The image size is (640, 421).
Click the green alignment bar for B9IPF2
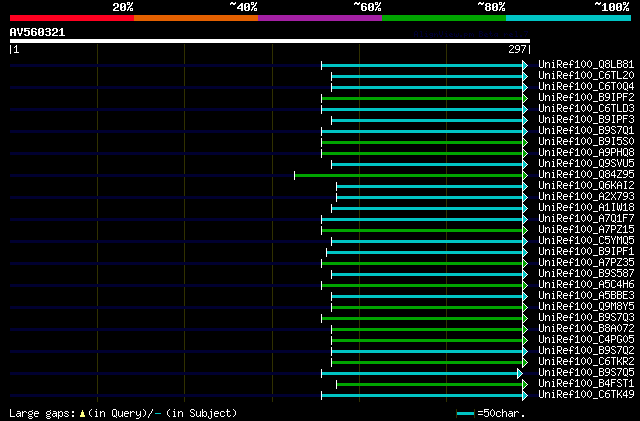pyautogui.click(x=422, y=98)
